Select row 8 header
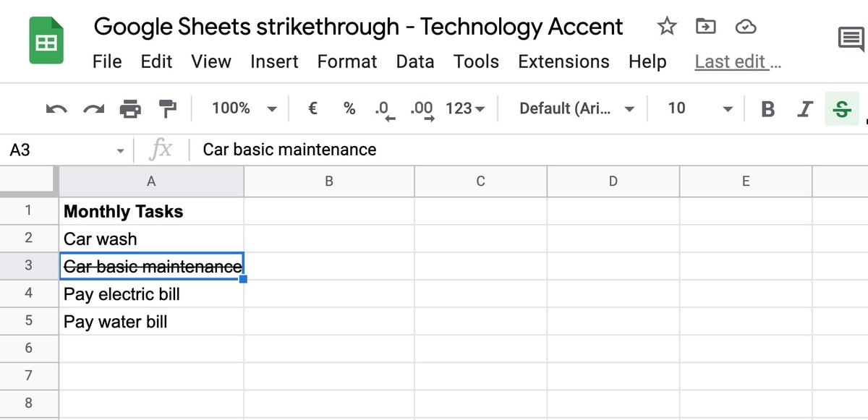 click(29, 403)
